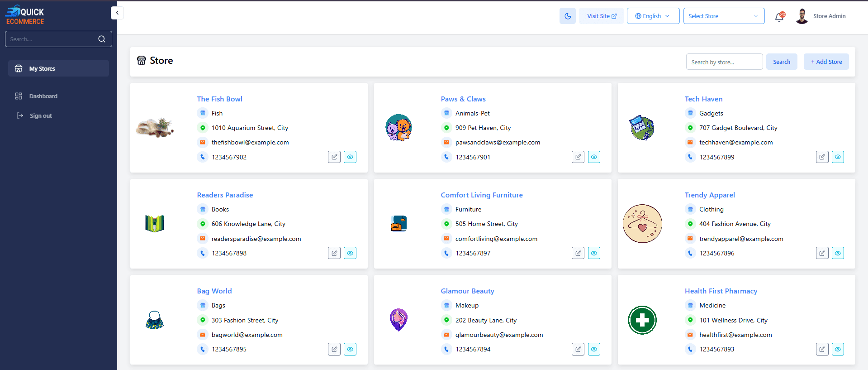Open edit for Comfort Living Furniture
Screen dimensions: 868x370
tap(578, 253)
